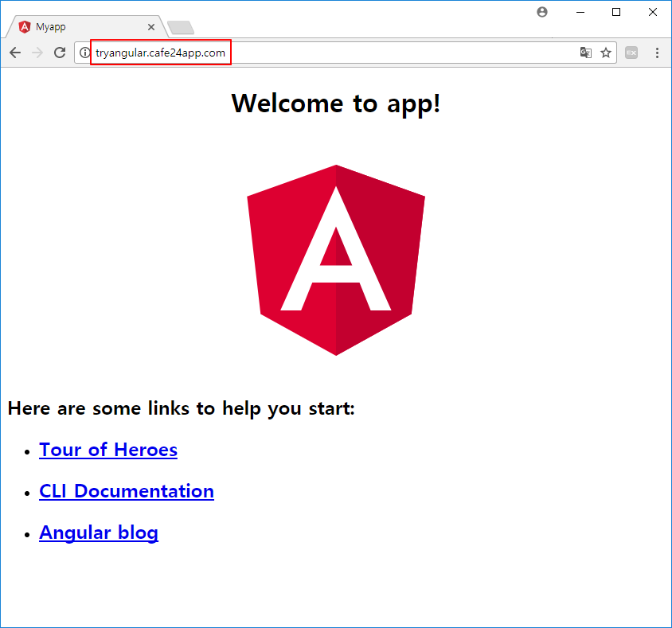The height and width of the screenshot is (628, 672).
Task: Select the Myapp browser tab
Action: click(87, 27)
